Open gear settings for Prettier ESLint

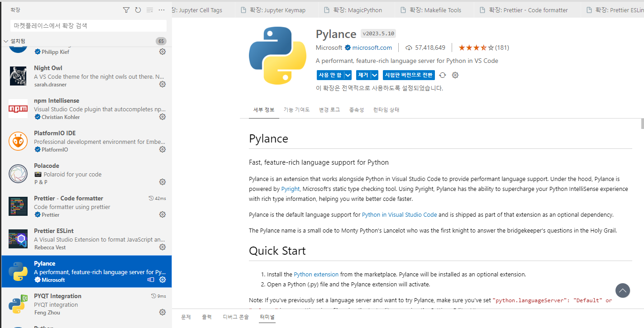click(162, 247)
